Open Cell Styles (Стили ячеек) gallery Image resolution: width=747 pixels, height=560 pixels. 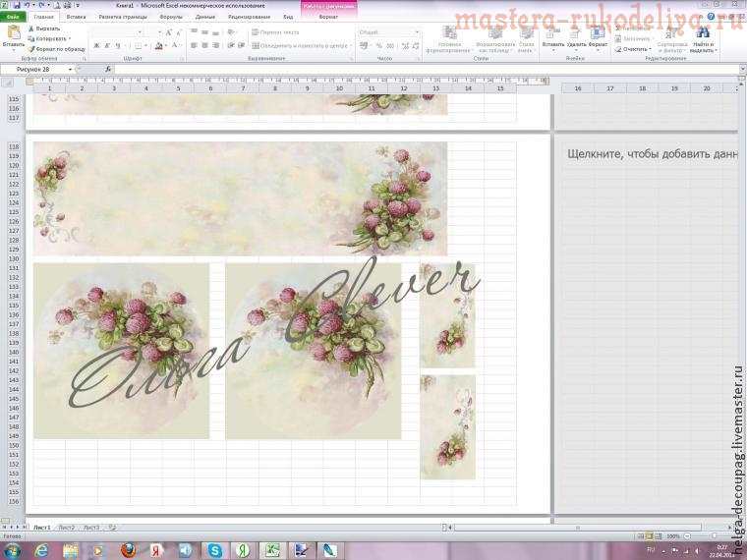[527, 39]
